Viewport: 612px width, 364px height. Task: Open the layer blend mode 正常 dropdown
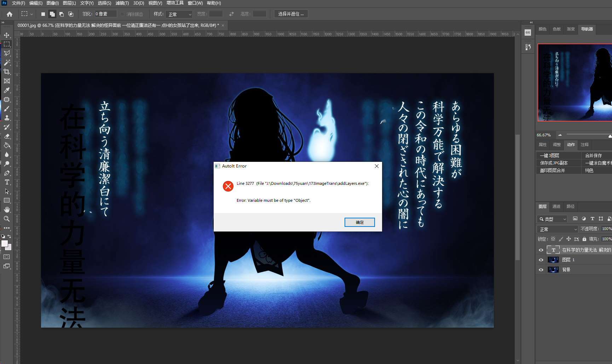[x=558, y=229]
